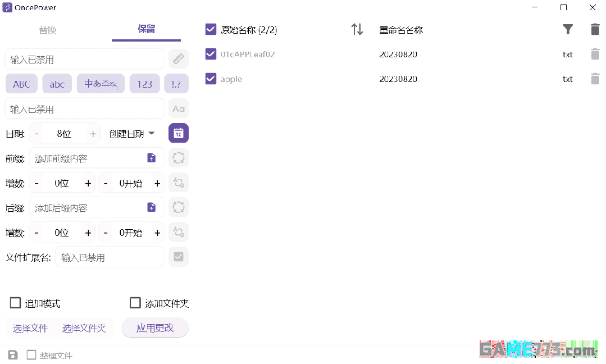Click plus to increase date digits
Viewport: 606px width, 364px height.
coord(93,133)
